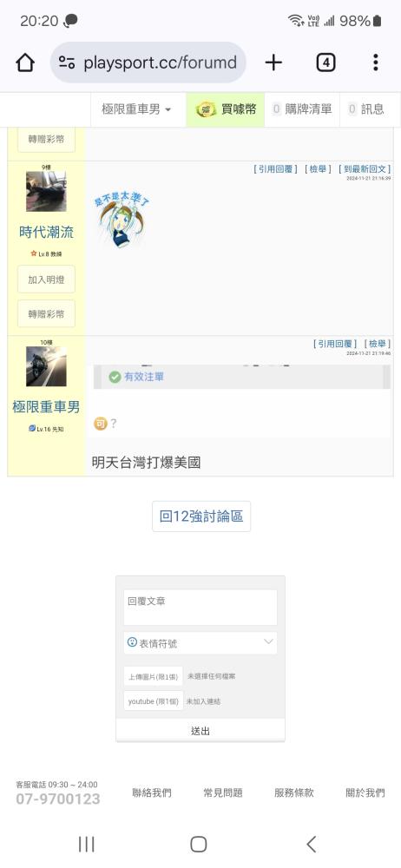Image resolution: width=401 pixels, height=868 pixels.
Task: Click 加入明燈 button under 時代潮流
Action: pos(46,279)
